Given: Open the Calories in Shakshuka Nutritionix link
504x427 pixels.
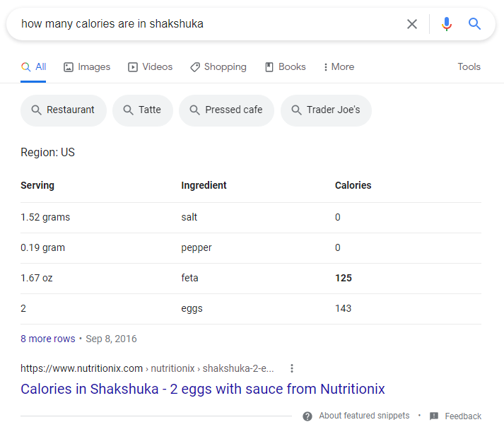Looking at the screenshot, I should point(202,389).
